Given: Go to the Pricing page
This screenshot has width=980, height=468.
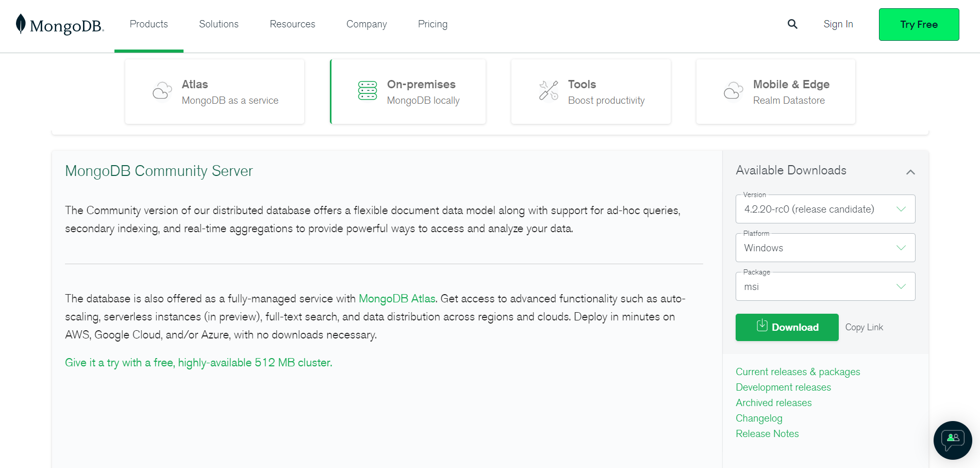Looking at the screenshot, I should pyautogui.click(x=433, y=24).
